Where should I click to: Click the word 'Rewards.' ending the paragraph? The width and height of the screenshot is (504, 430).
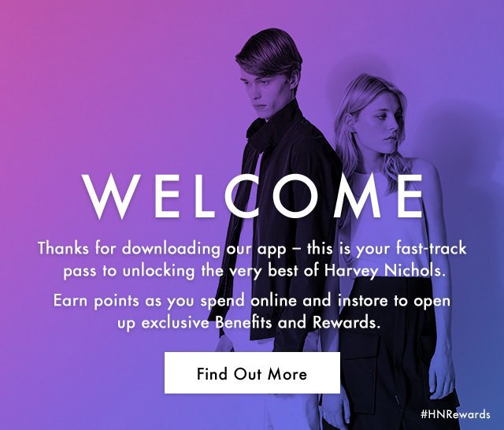pyautogui.click(x=346, y=323)
